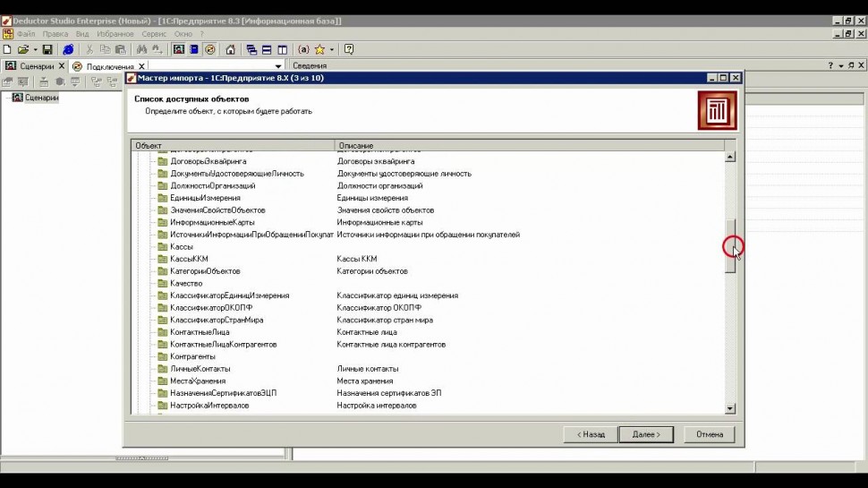Cancel the wizard with Отмена button
This screenshot has width=868, height=488.
pos(709,434)
